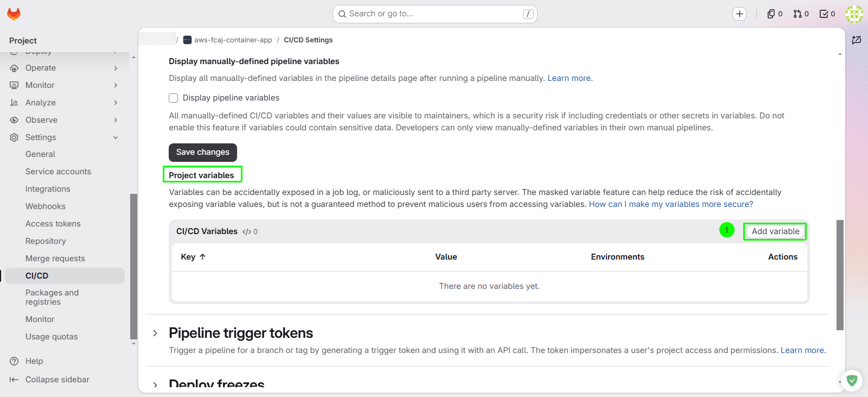Open 'How can I make my variables more secure?' link
This screenshot has height=397, width=868.
click(x=671, y=204)
